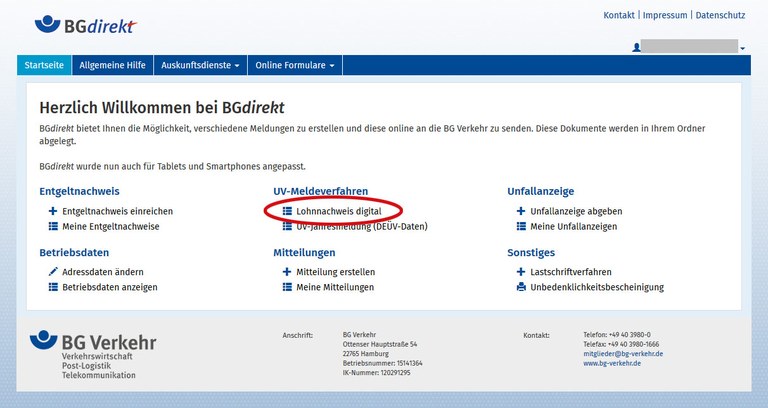Click plus icon beside Unfallanzeige abgeben
Image resolution: width=768 pixels, height=408 pixels.
tap(521, 211)
